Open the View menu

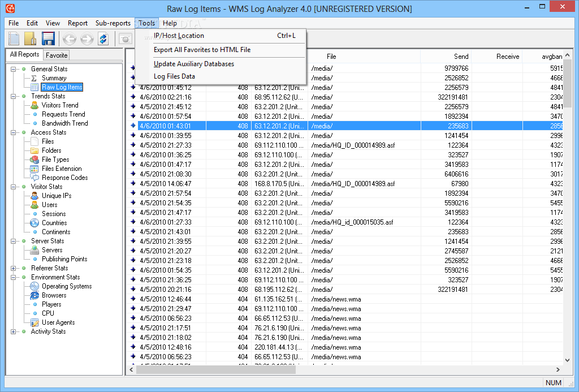(53, 23)
